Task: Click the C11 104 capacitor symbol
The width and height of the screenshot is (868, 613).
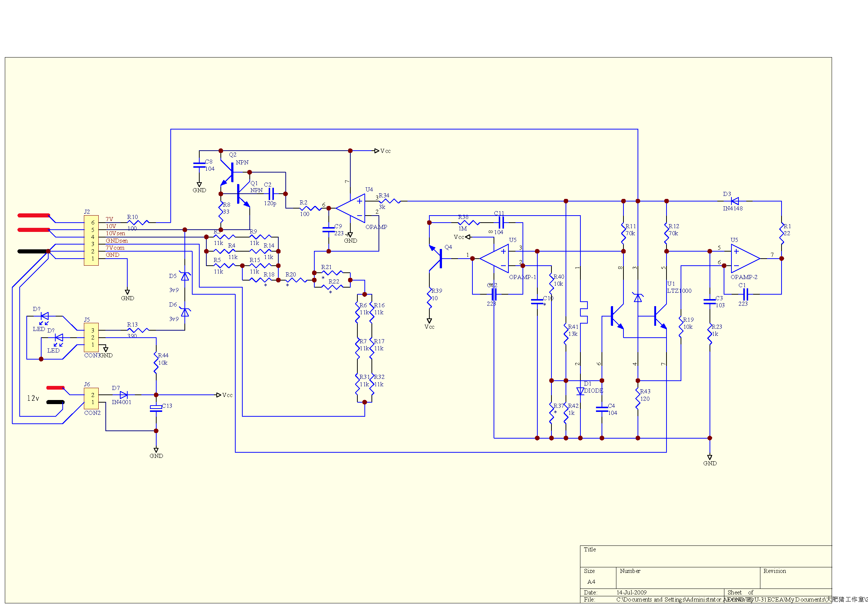Action: coord(501,223)
